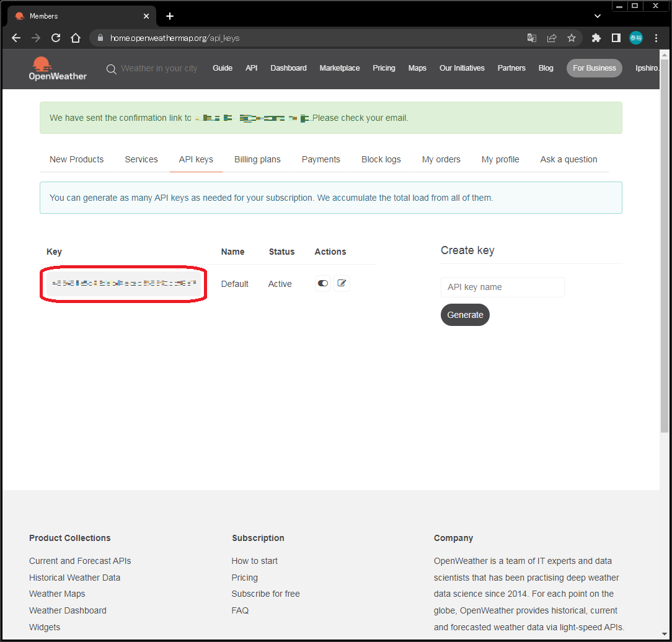This screenshot has width=672, height=642.
Task: Click the lock icon in the address bar
Action: (100, 38)
